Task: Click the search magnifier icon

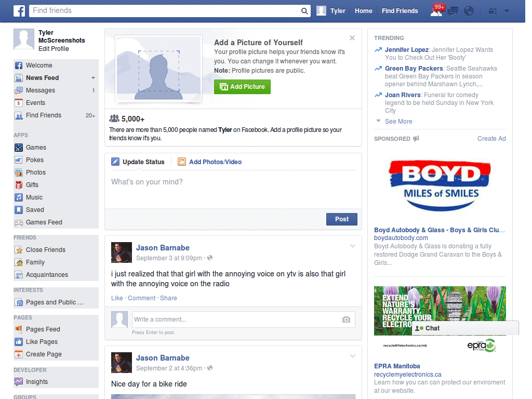Action: [x=304, y=11]
